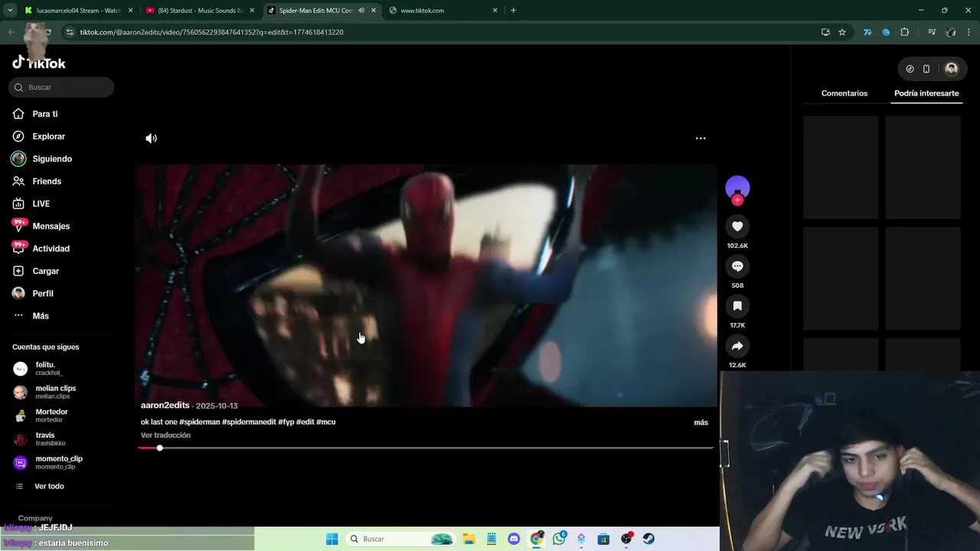Open Actividad notifications
The height and width of the screenshot is (551, 980).
[x=51, y=249]
